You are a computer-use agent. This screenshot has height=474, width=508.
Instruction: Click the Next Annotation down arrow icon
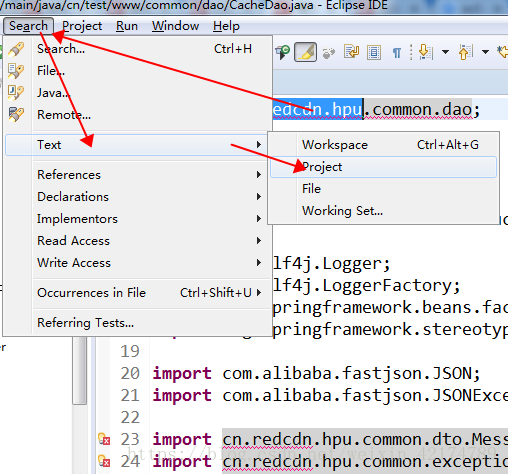click(x=425, y=52)
